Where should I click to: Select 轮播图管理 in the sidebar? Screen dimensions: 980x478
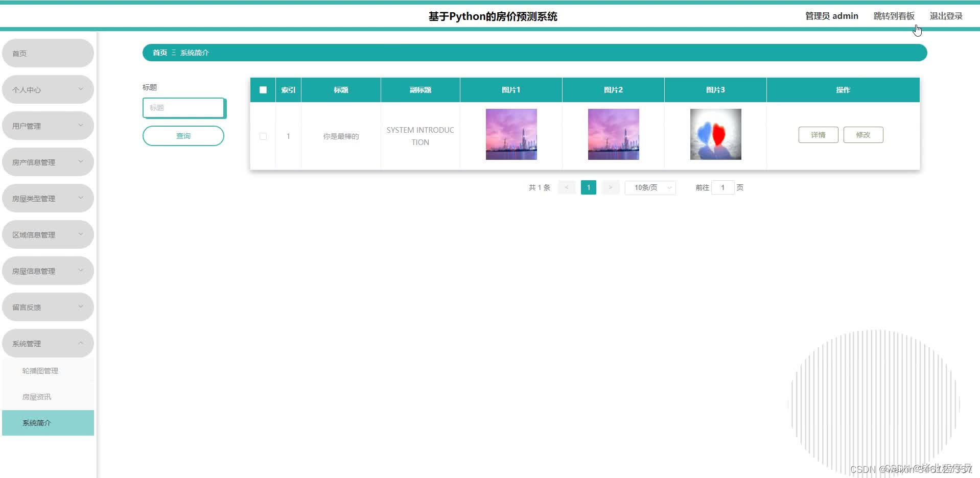point(41,371)
